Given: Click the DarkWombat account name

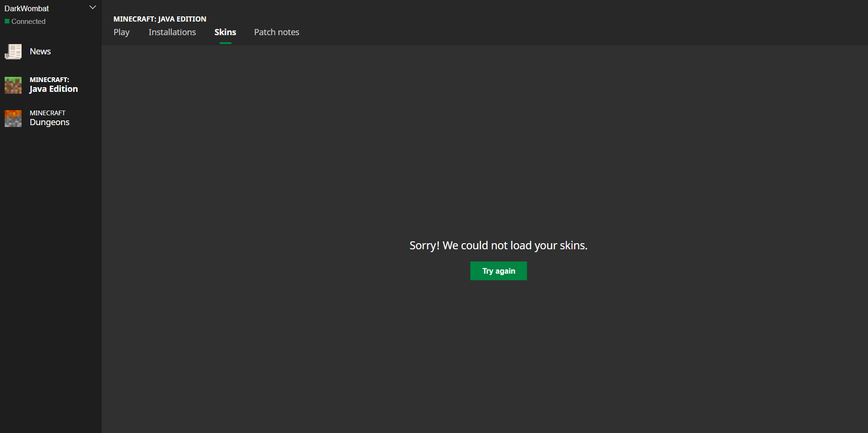Looking at the screenshot, I should 27,8.
